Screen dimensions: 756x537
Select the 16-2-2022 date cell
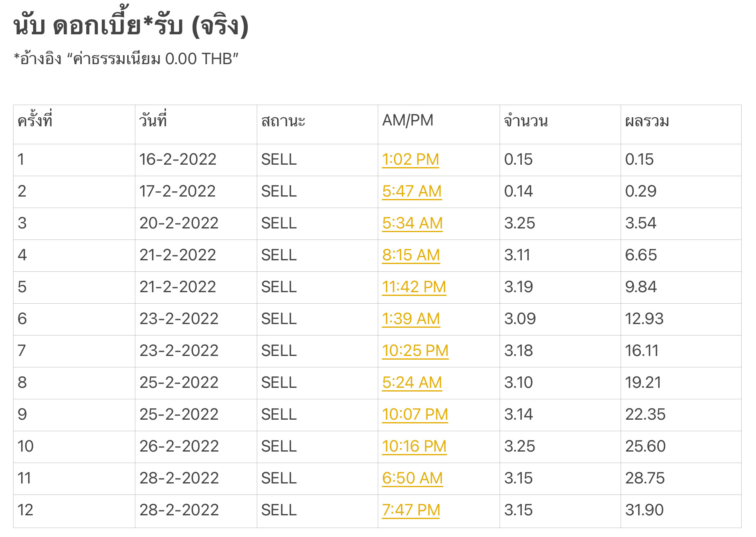[x=196, y=160]
